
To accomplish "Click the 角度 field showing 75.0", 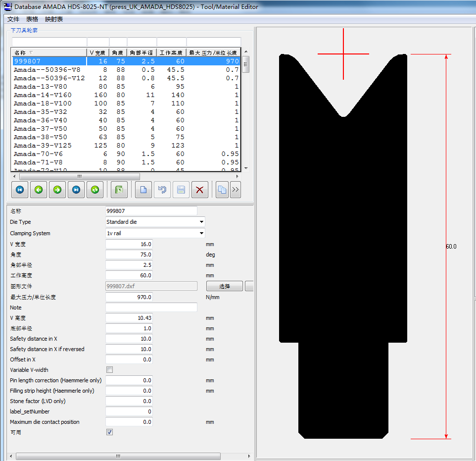I will (x=129, y=255).
